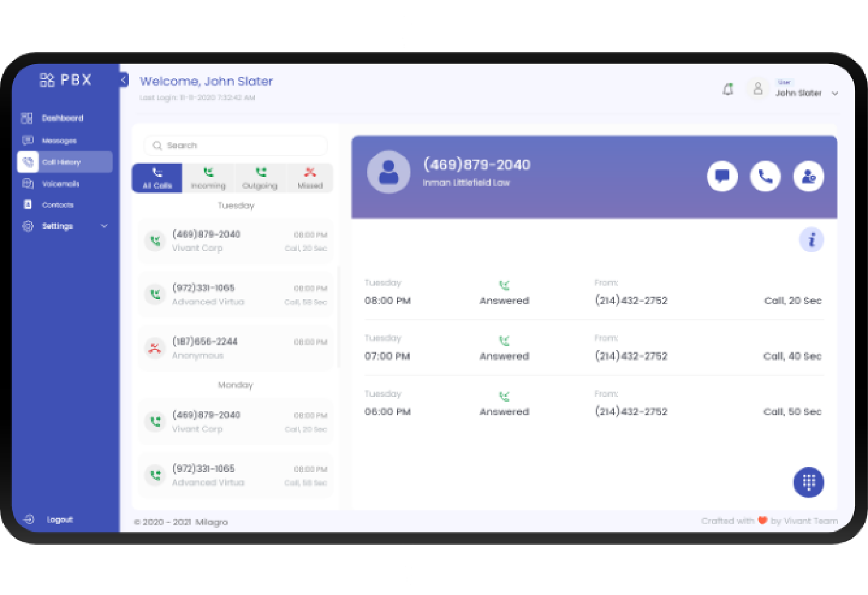Click the call list Search field
Screen dimensions: 868x595
click(236, 145)
